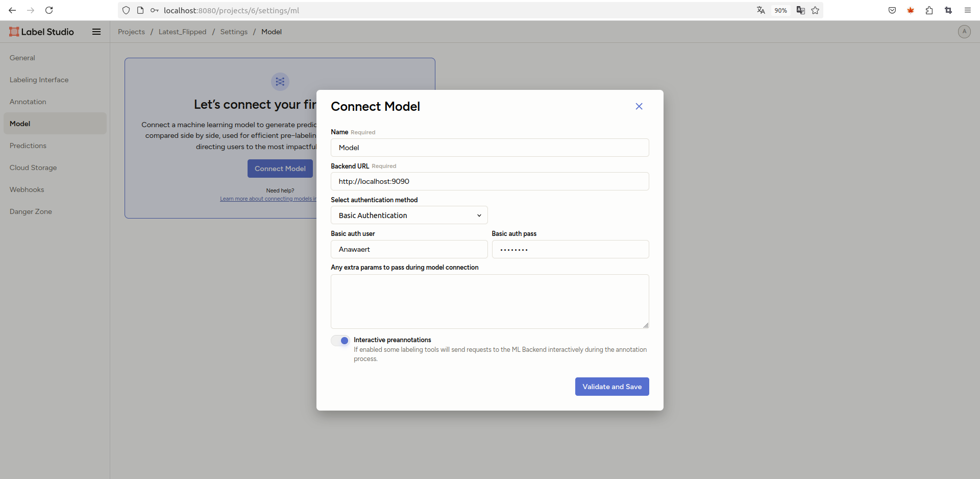Reload the current browser page
Image resolution: width=980 pixels, height=479 pixels.
[x=49, y=10]
